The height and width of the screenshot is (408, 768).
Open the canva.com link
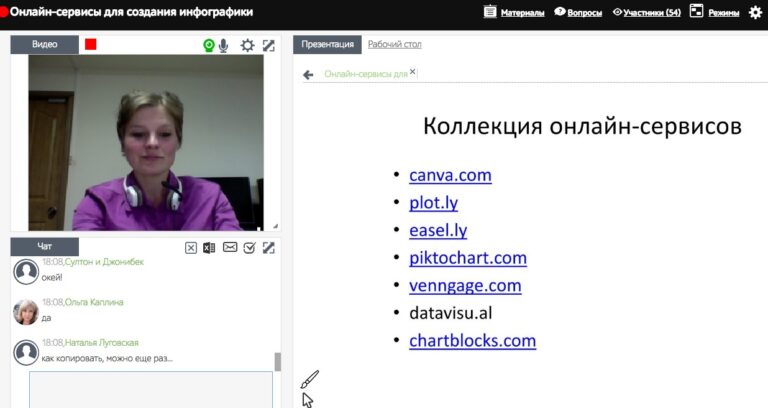tap(450, 175)
